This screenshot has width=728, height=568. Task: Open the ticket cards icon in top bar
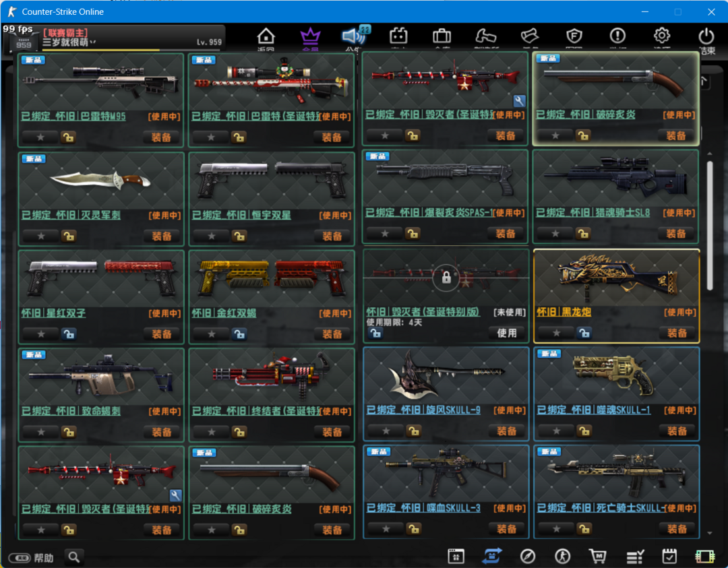click(530, 36)
